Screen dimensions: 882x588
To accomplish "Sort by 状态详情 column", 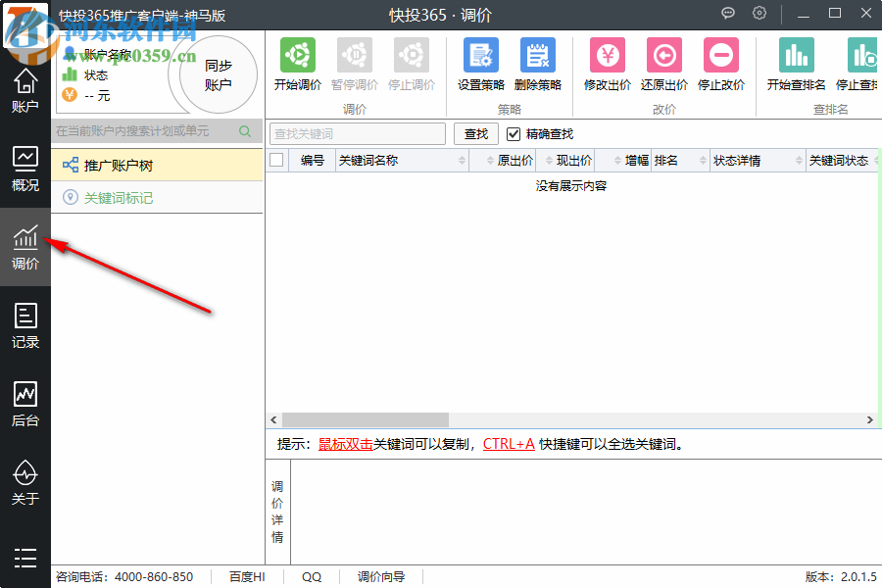I will click(x=758, y=161).
